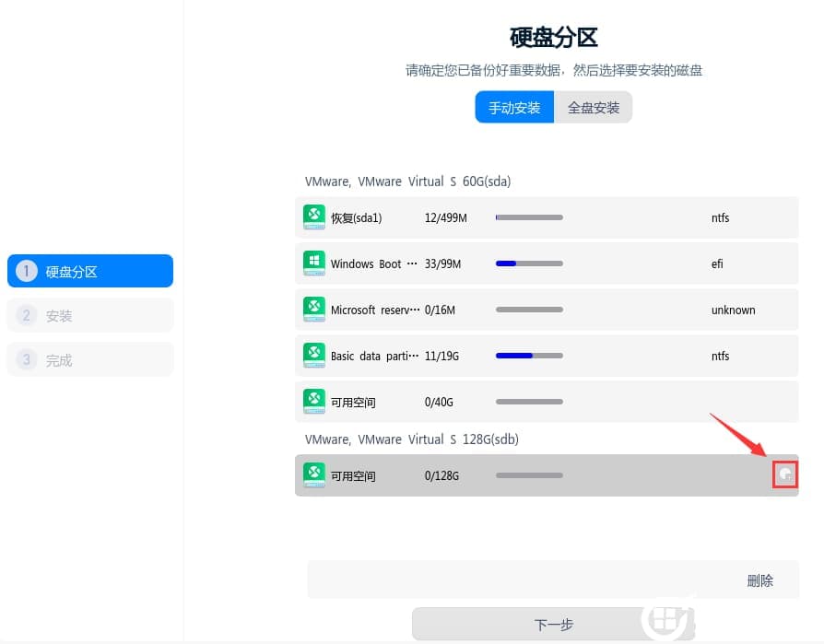The image size is (824, 644).
Task: Click the 可用空间 0/128G partition icon
Action: click(x=314, y=475)
